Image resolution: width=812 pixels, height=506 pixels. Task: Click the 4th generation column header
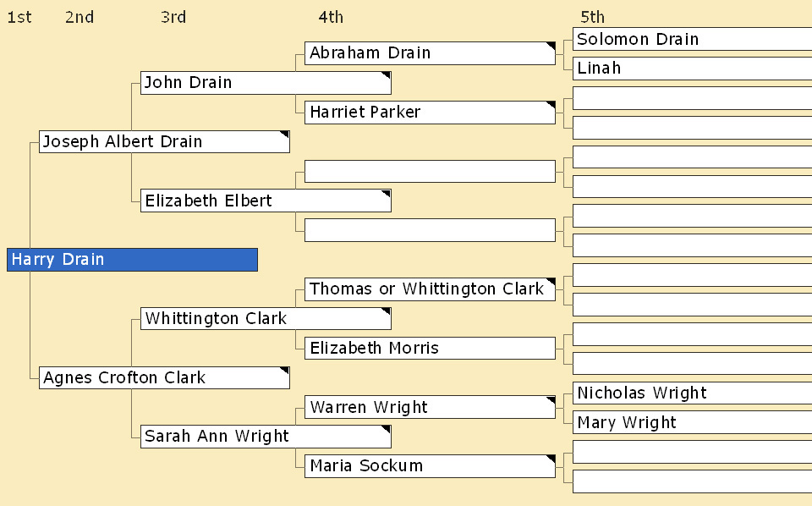click(331, 17)
